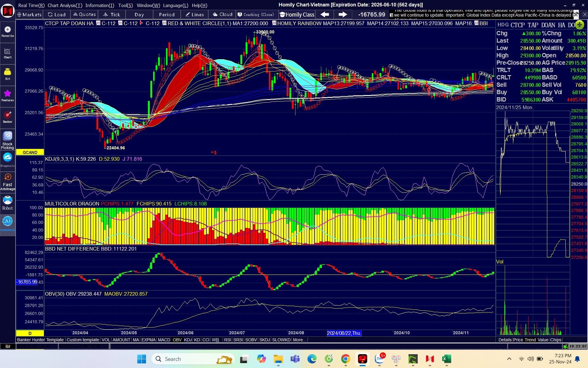Click the yellow GCAND label button
The image size is (588, 368).
[30, 152]
